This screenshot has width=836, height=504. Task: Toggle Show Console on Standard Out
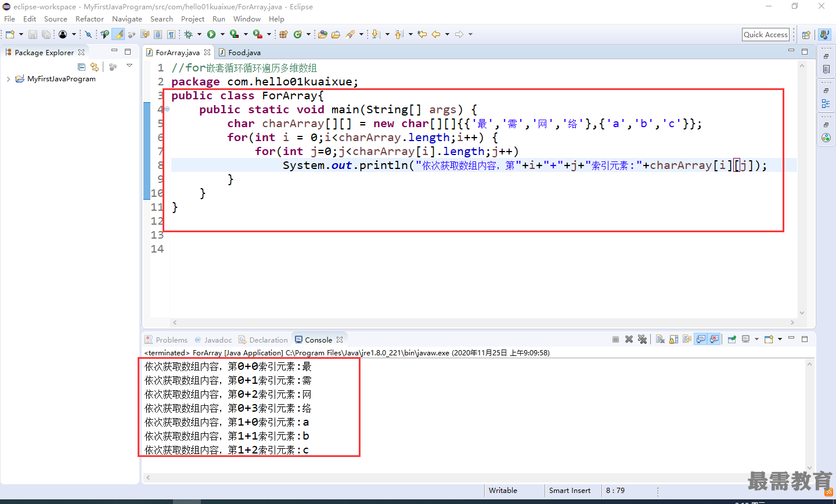pyautogui.click(x=701, y=339)
